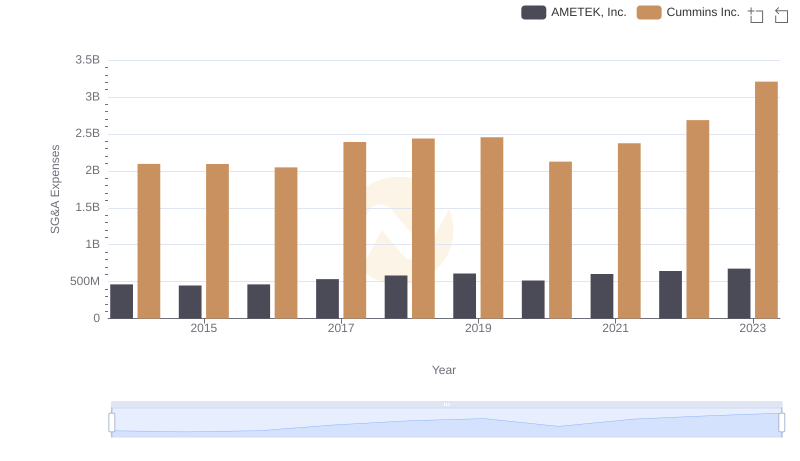This screenshot has width=800, height=461.
Task: Click the top grip bar of the zoom slider
Action: tap(446, 404)
